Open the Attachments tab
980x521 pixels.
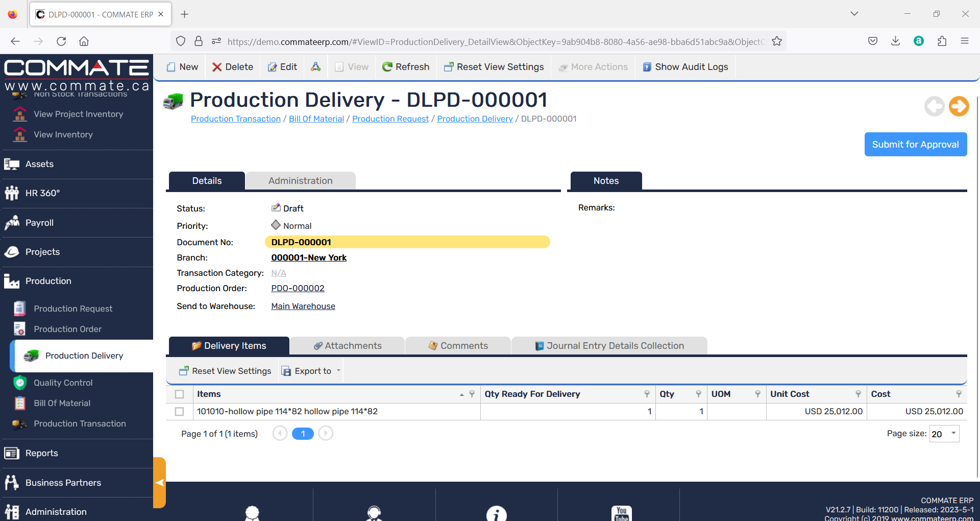[x=347, y=346]
